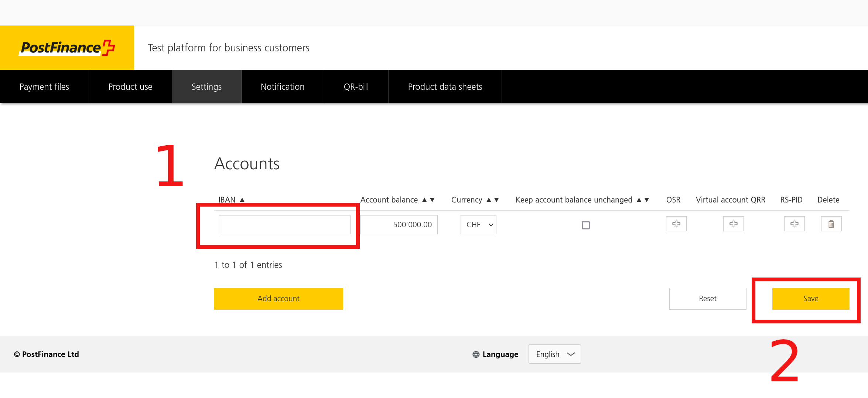This screenshot has width=868, height=398.
Task: Sort Keep account balance unchanged ascending
Action: [639, 200]
